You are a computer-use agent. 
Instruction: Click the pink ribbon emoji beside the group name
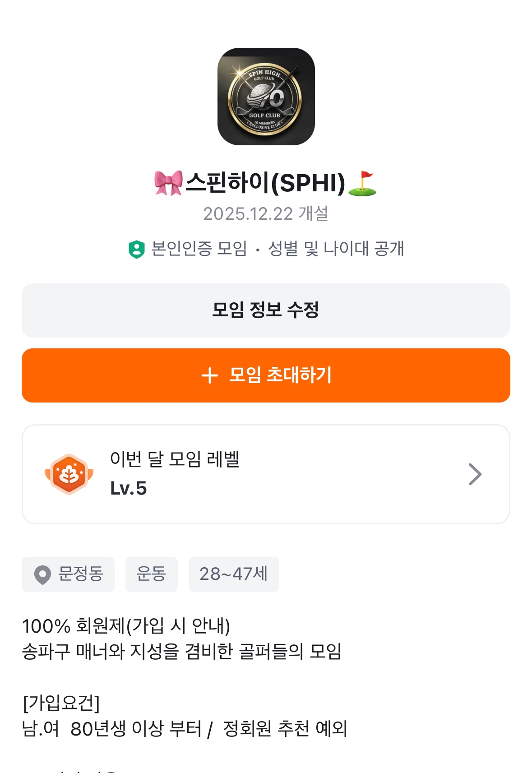168,183
